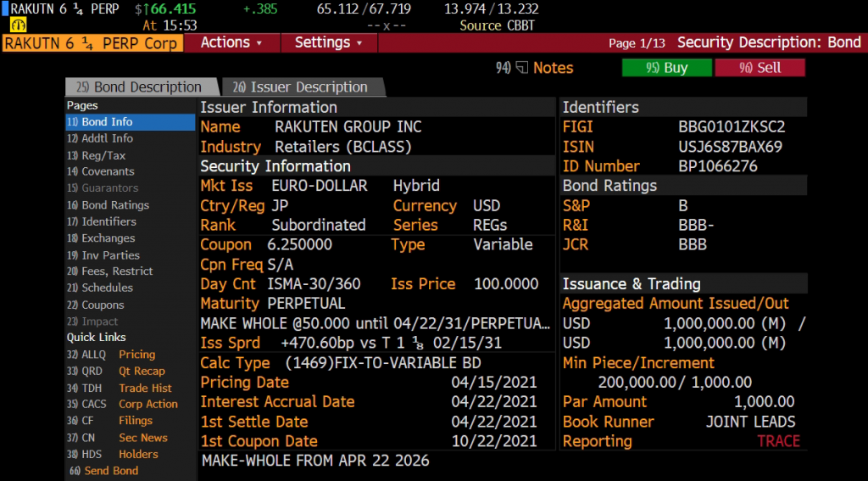Screen dimensions: 868x481
Task: Click the Series REGs value
Action: coord(490,226)
